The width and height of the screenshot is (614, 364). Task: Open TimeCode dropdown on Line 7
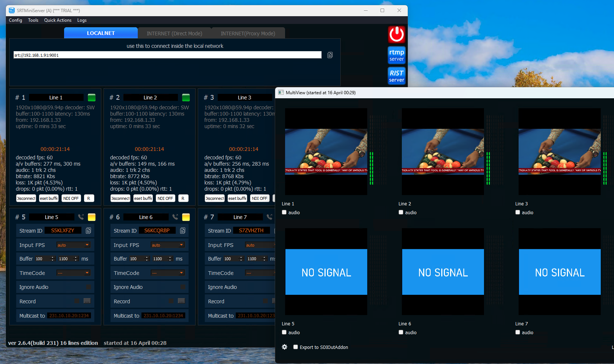(260, 273)
